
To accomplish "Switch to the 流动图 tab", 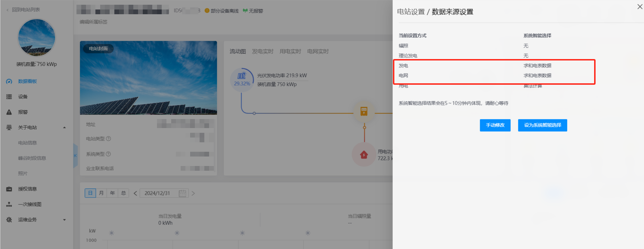I will coord(238,51).
